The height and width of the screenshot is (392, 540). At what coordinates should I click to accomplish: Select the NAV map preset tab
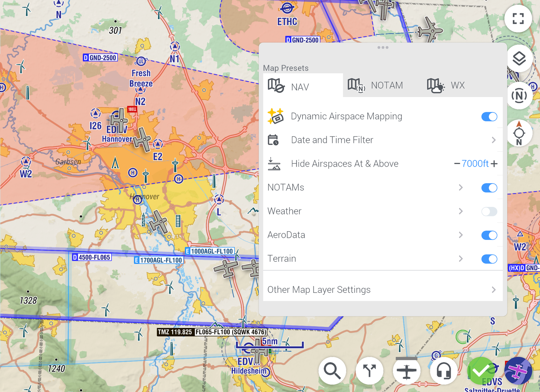(x=303, y=85)
